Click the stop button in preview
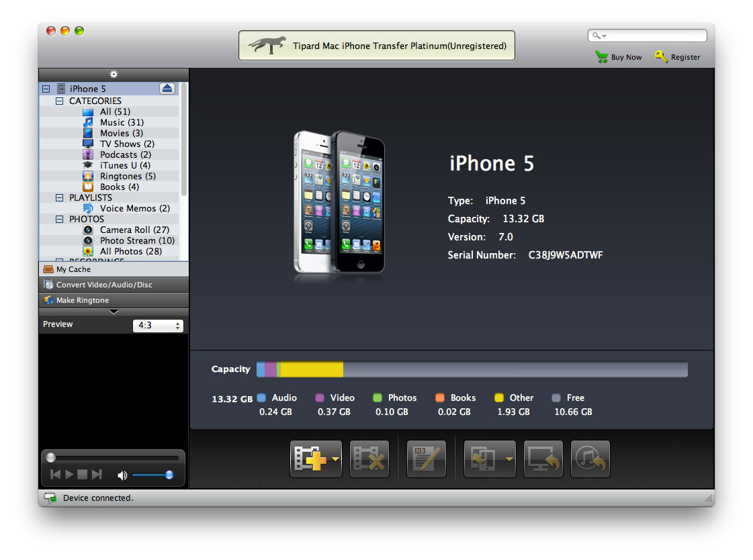Viewport: 753px width, 560px height. (x=82, y=475)
